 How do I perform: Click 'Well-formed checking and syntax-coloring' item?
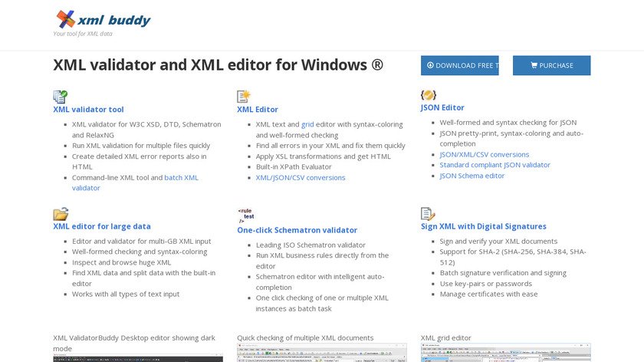pyautogui.click(x=140, y=252)
